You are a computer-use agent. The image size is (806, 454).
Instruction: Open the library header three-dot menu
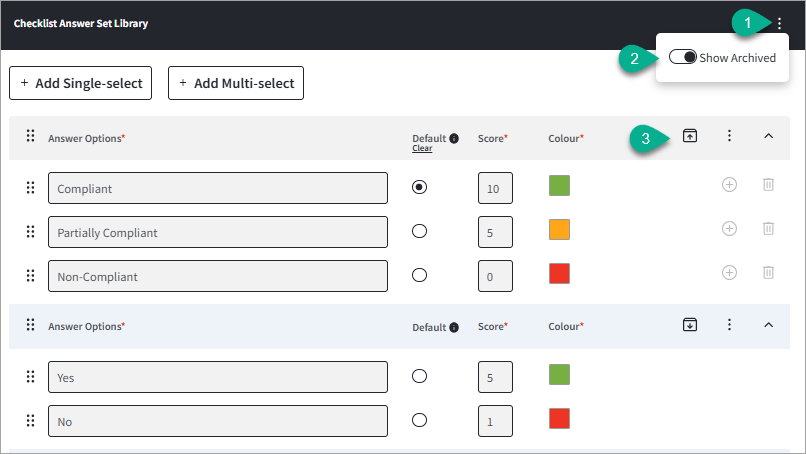779,23
